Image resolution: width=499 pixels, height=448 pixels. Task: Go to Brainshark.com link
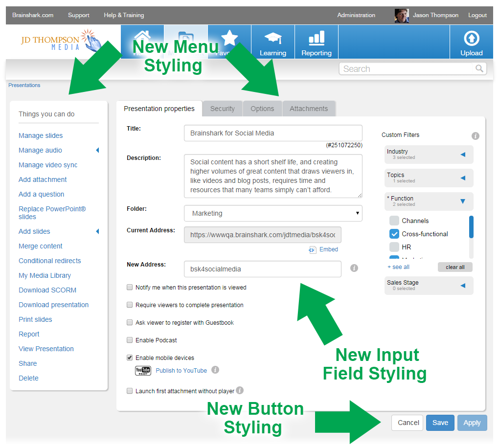click(33, 15)
